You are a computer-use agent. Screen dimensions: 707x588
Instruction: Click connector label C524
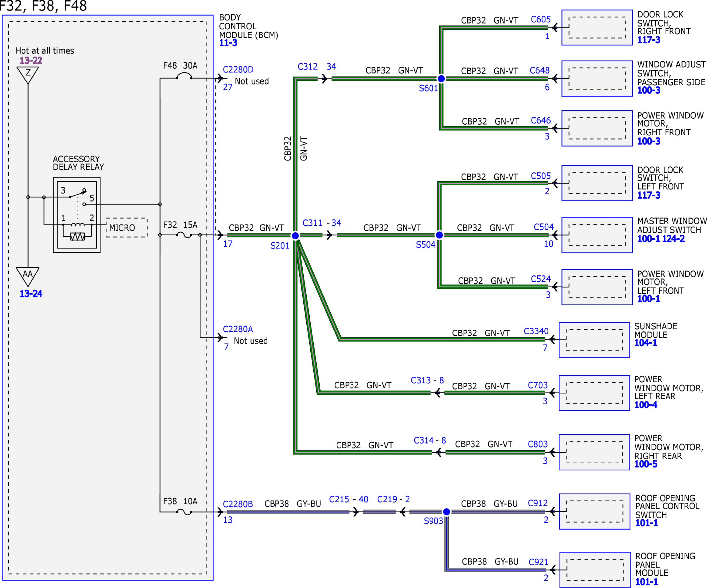(x=541, y=279)
